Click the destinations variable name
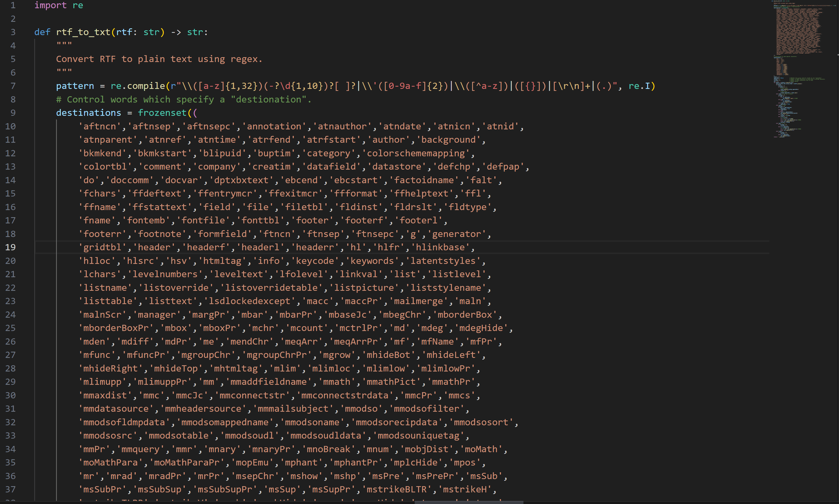The width and height of the screenshot is (839, 504). point(88,112)
